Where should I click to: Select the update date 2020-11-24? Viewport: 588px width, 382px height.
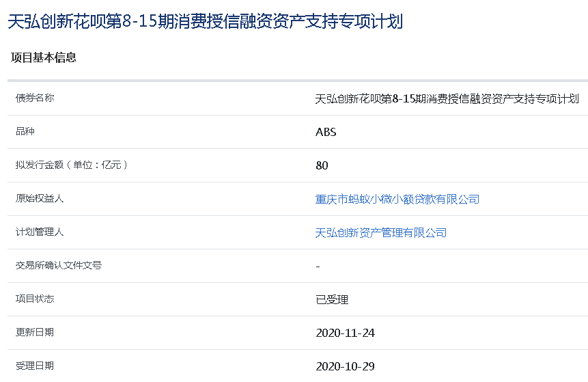coord(345,333)
